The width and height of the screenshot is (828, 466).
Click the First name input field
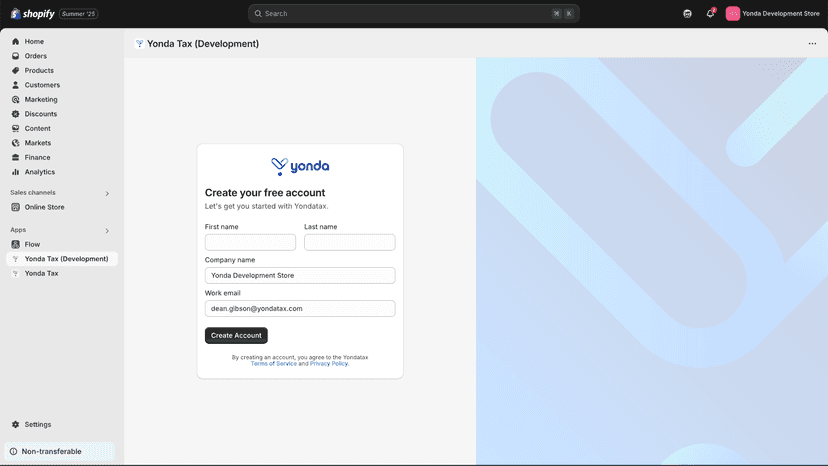pyautogui.click(x=250, y=243)
